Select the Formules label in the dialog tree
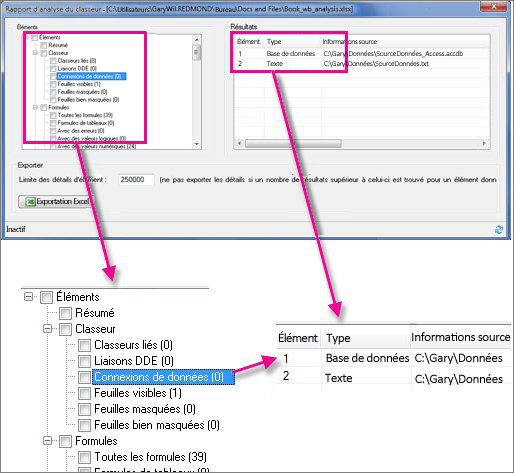The width and height of the screenshot is (514, 473). click(59, 107)
